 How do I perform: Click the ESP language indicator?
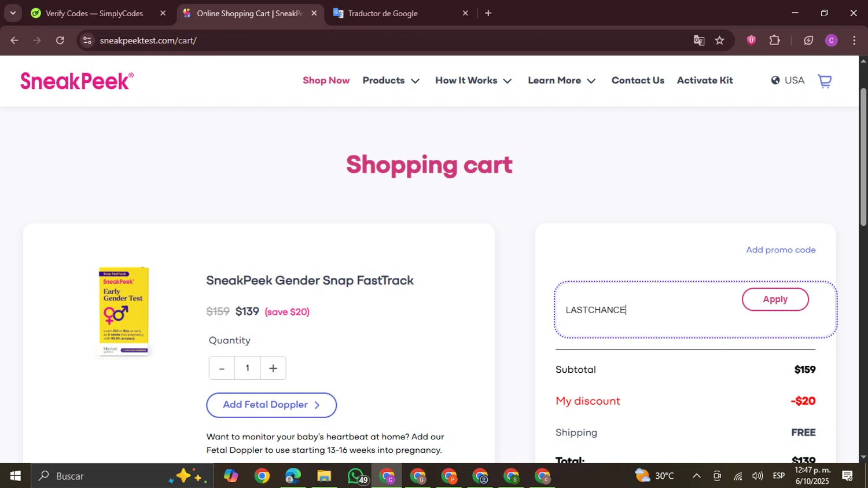(x=779, y=476)
